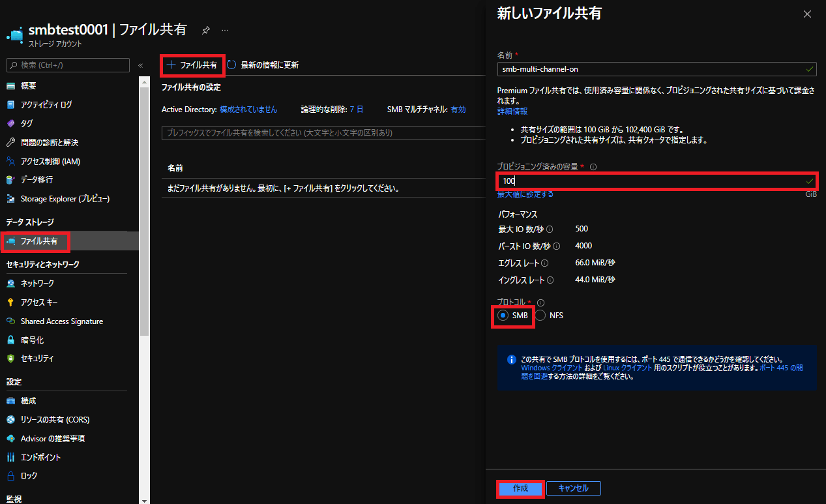Screen dimensions: 826x504
Task: Click the キャンセル button
Action: coord(574,488)
